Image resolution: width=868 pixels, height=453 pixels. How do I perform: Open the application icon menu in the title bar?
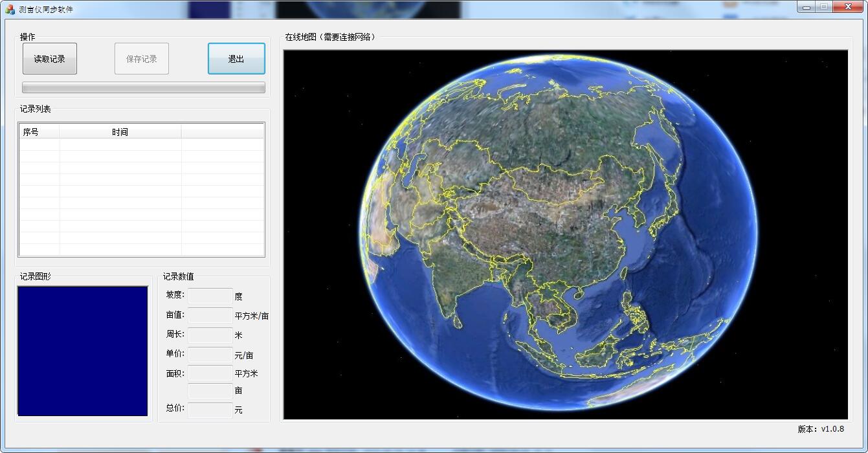point(10,9)
